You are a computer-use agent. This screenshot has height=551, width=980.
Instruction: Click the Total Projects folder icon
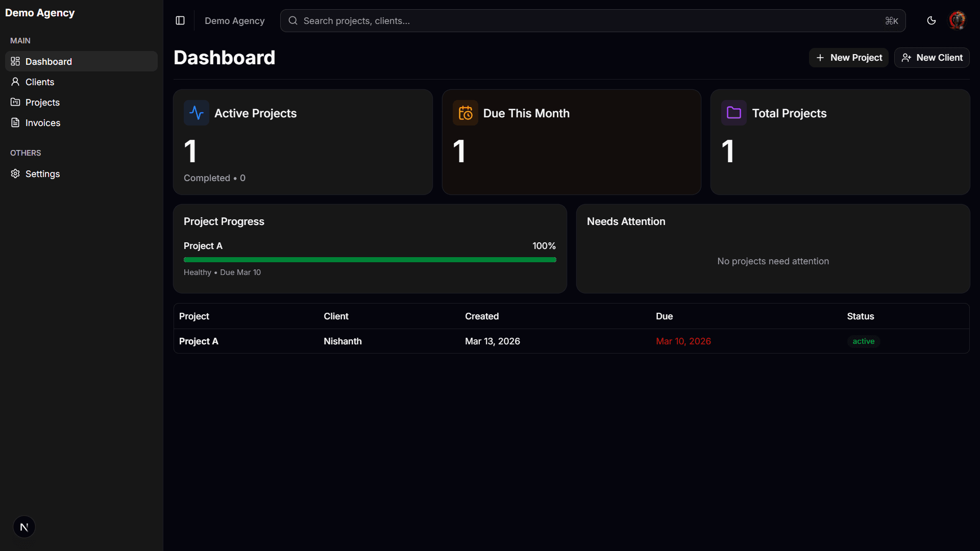point(733,113)
